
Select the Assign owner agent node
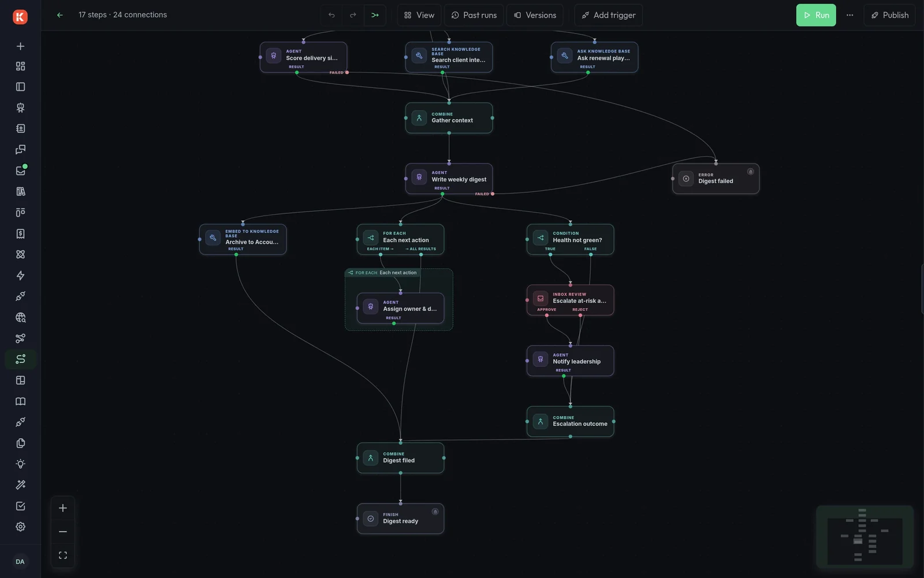click(400, 308)
